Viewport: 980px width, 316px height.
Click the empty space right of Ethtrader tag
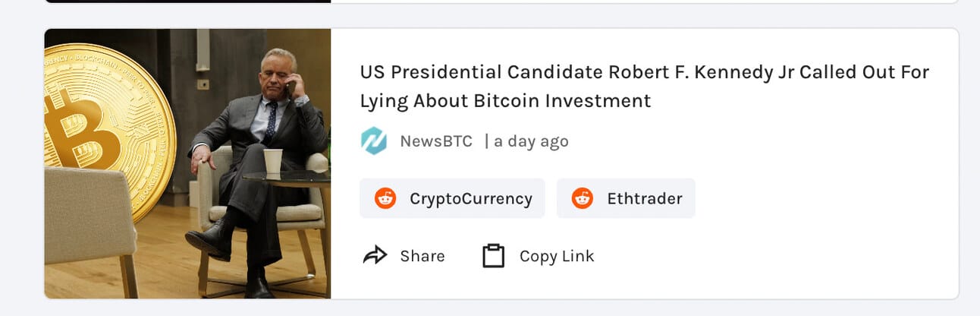click(819, 199)
